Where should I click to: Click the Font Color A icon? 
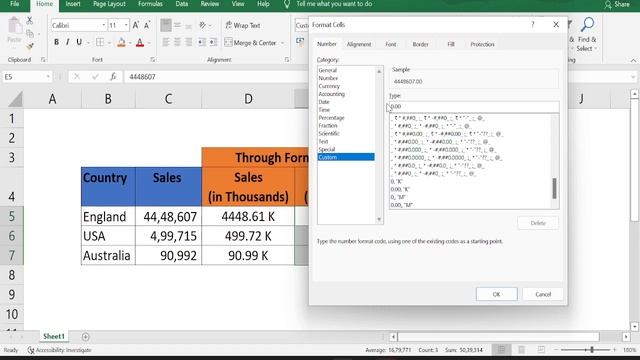click(x=140, y=42)
